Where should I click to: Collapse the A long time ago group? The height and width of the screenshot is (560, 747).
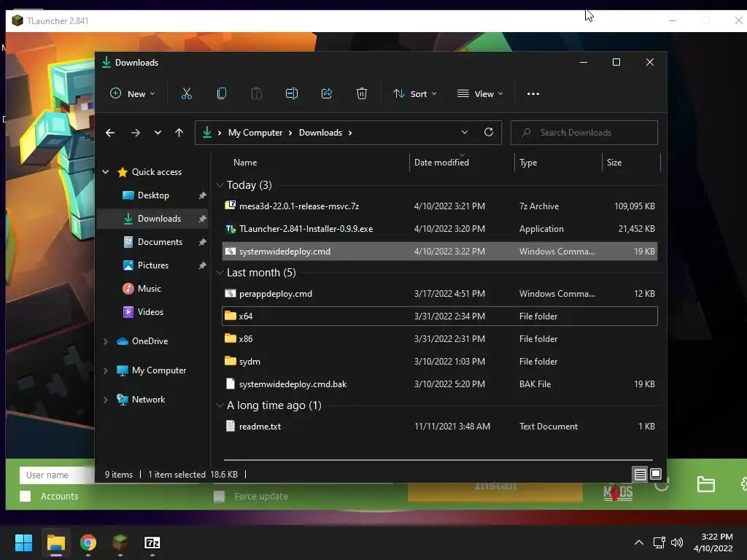(220, 405)
